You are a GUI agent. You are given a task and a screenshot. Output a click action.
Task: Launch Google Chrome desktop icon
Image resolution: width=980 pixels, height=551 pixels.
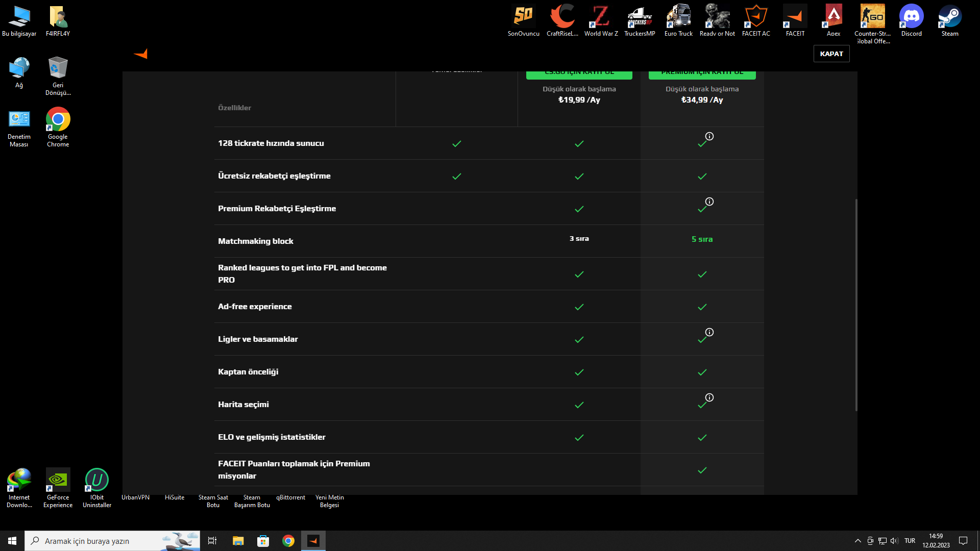(58, 127)
